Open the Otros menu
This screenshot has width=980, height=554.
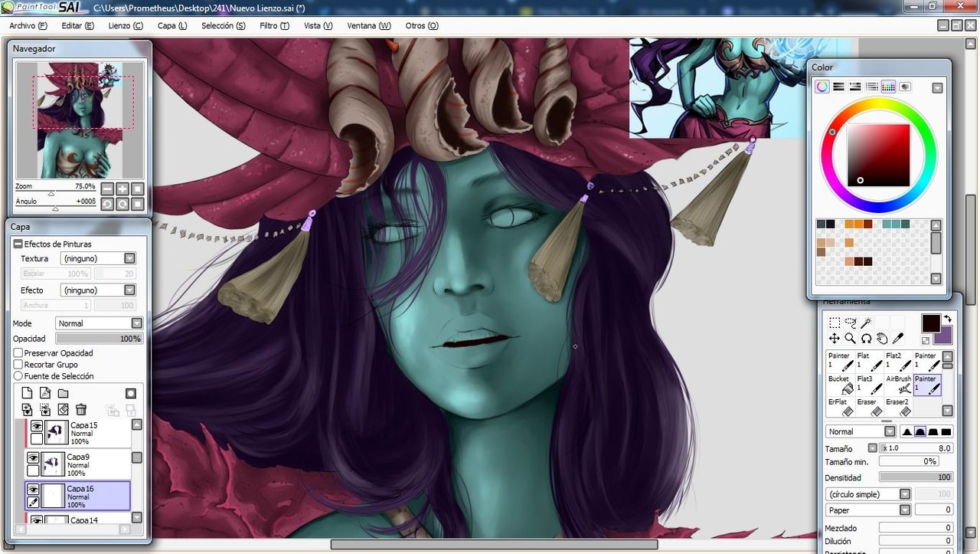point(422,25)
